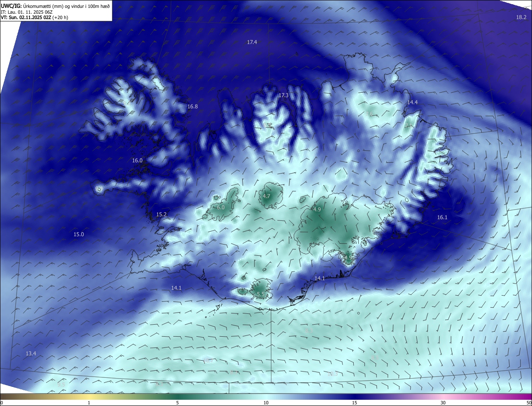
Task: Click the 14.4 value label
Action: point(412,102)
